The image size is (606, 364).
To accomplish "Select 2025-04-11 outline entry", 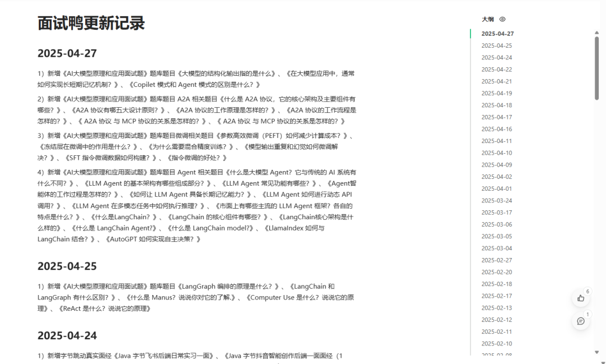I will click(497, 141).
